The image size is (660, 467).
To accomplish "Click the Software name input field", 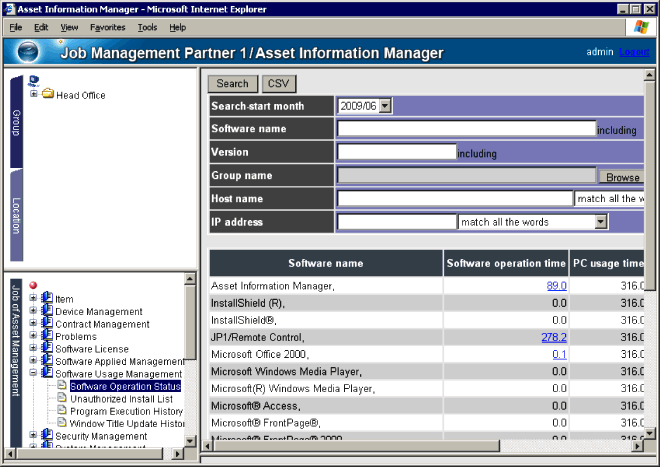I will pyautogui.click(x=466, y=129).
